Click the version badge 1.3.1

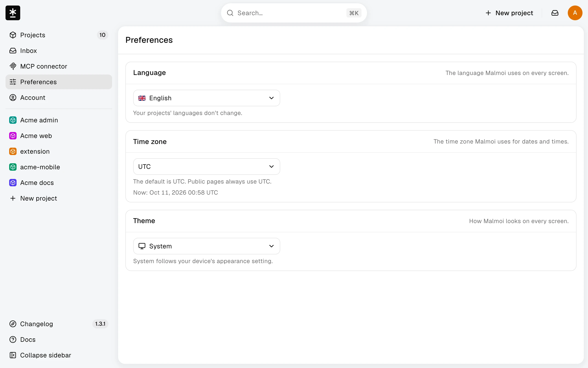coord(100,324)
